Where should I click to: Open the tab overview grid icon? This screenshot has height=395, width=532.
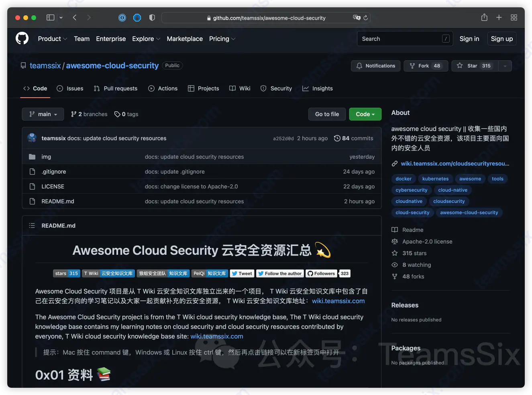coord(514,18)
